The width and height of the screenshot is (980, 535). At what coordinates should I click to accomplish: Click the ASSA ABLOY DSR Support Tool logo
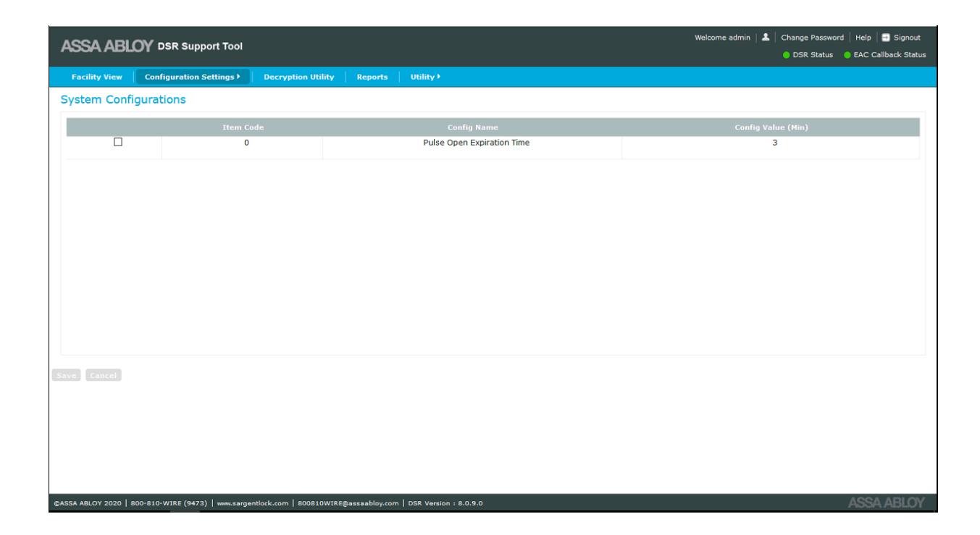pos(152,47)
